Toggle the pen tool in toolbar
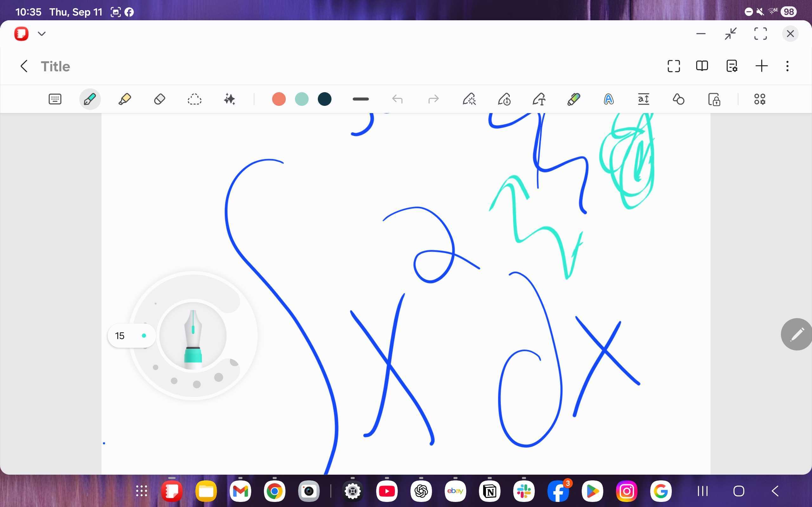 point(89,99)
